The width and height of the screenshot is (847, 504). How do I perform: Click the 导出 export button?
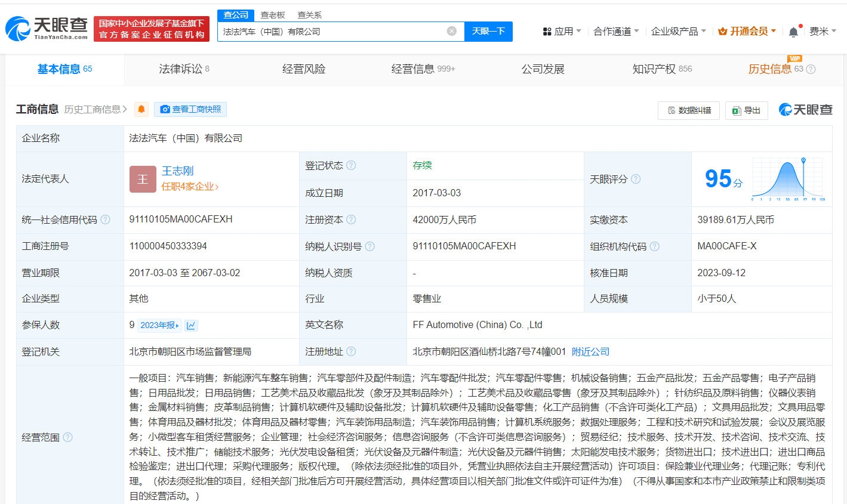pyautogui.click(x=746, y=110)
